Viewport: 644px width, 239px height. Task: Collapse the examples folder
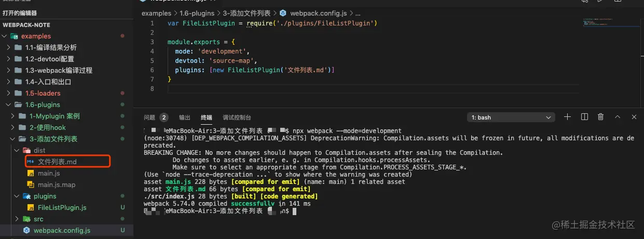6,36
